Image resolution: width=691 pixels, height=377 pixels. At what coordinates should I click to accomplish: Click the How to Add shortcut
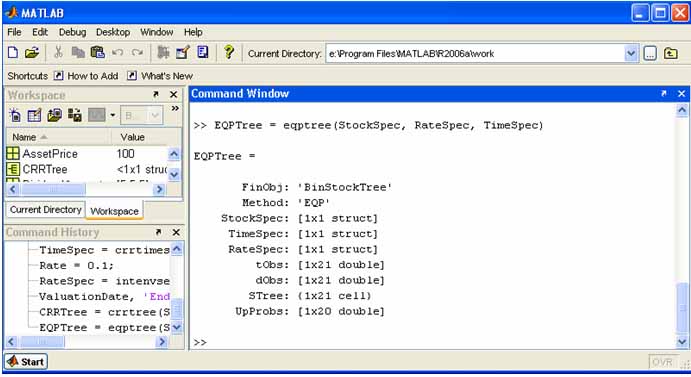(86, 76)
